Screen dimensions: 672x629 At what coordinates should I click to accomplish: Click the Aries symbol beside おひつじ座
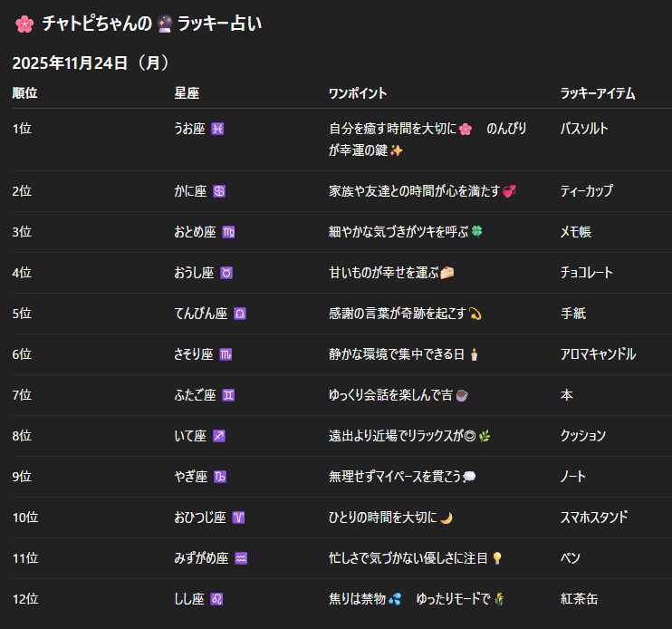click(x=238, y=518)
